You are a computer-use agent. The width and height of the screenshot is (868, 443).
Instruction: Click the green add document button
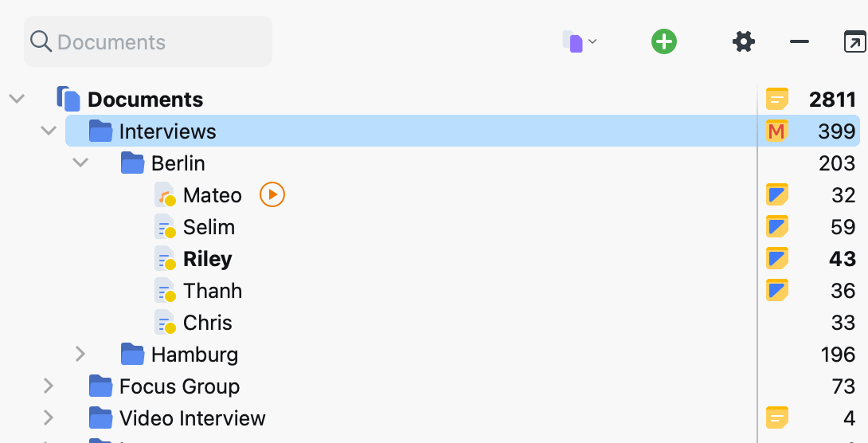coord(663,41)
